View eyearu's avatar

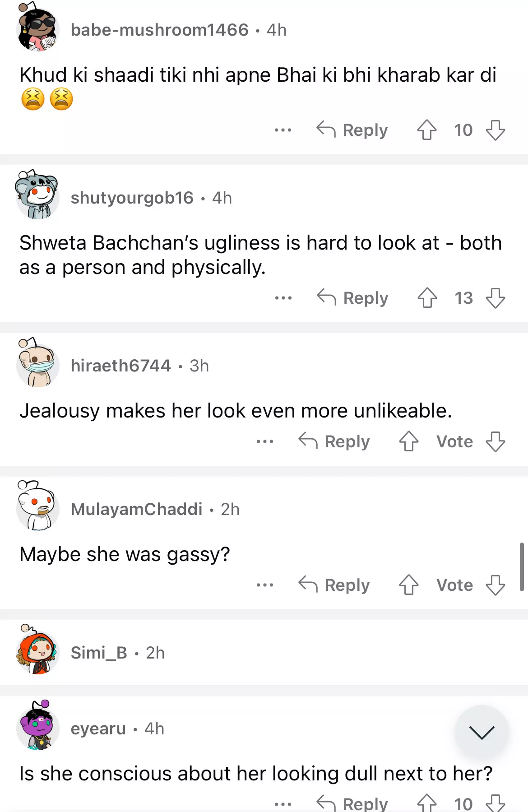click(x=38, y=727)
